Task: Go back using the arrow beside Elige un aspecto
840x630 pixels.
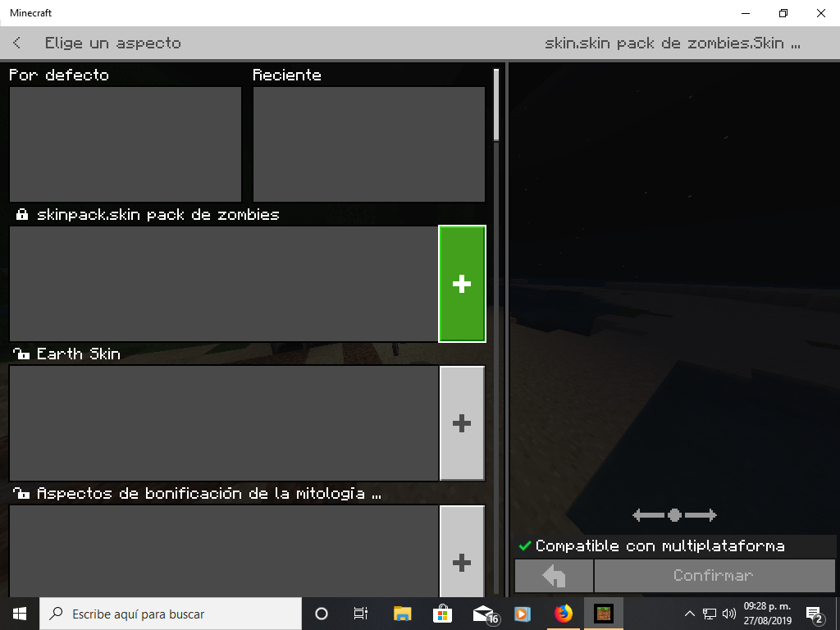Action: point(17,43)
